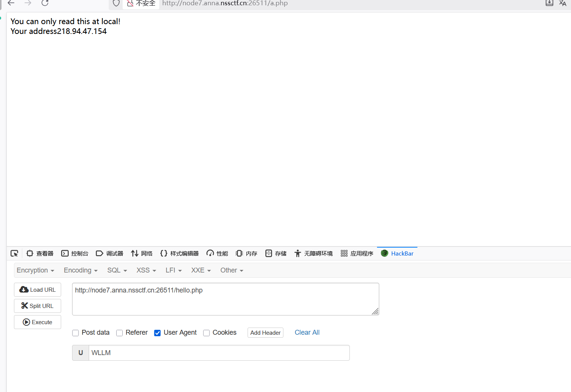Screen dimensions: 571x392
Task: Expand the Encryption dropdown menu
Action: [35, 270]
